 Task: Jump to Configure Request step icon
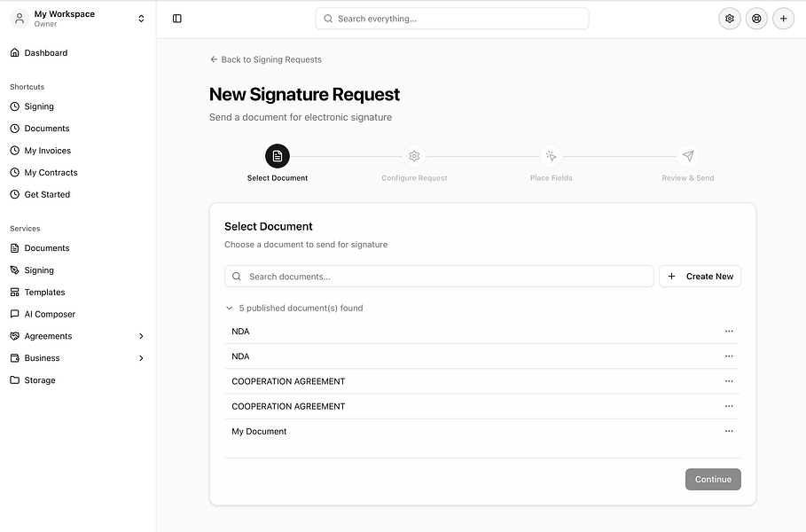pyautogui.click(x=414, y=156)
